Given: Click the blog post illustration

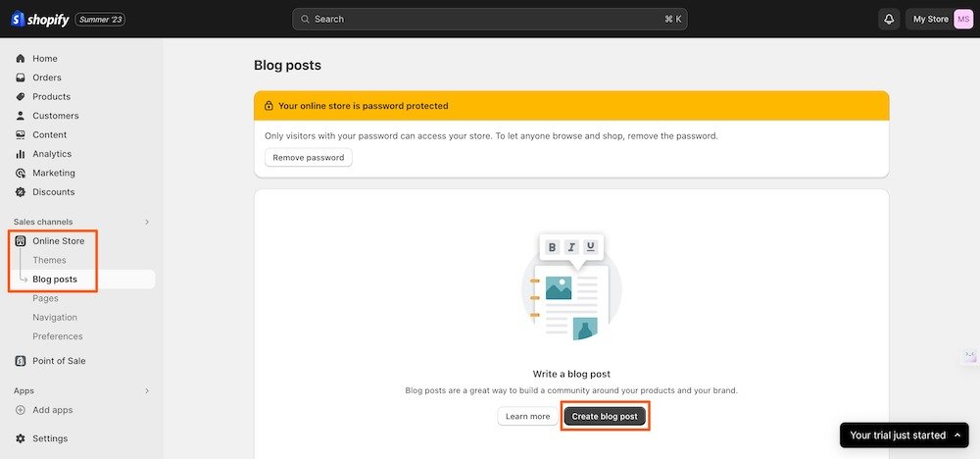Looking at the screenshot, I should tap(571, 288).
